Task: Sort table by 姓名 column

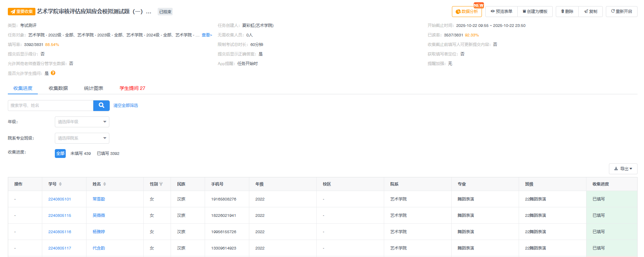Action: tap(105, 184)
